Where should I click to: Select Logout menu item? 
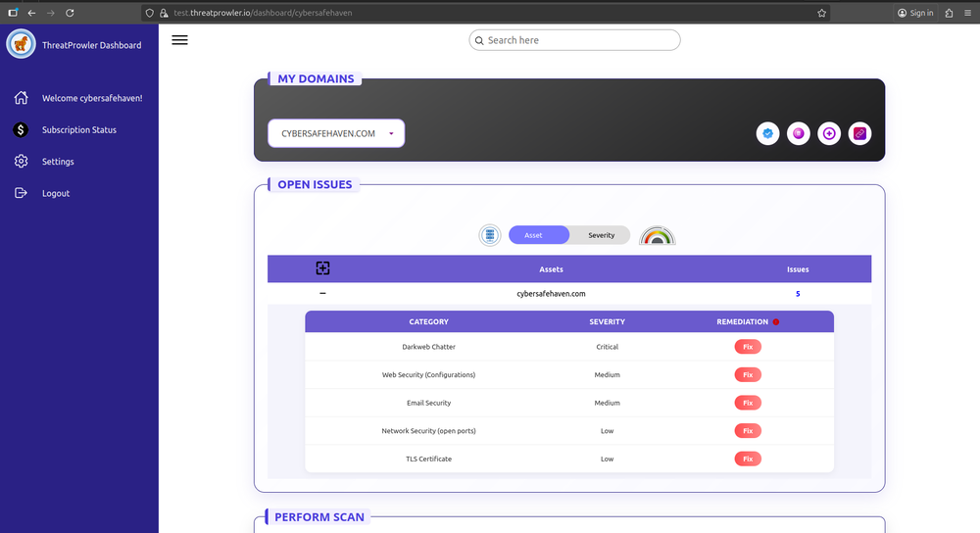tap(56, 193)
